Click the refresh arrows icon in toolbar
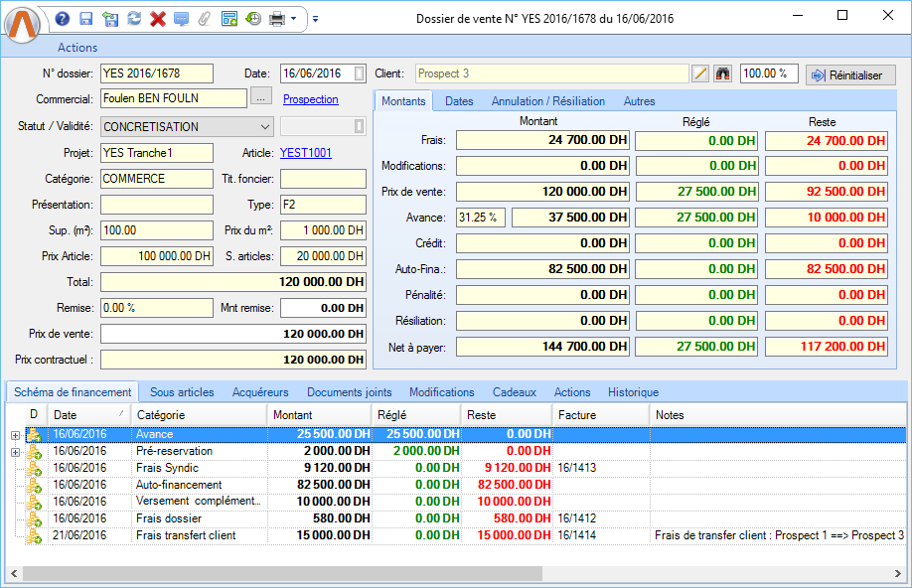 click(x=133, y=19)
